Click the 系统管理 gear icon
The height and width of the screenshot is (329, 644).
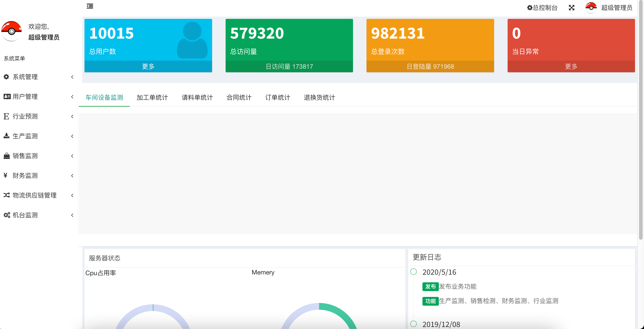7,77
